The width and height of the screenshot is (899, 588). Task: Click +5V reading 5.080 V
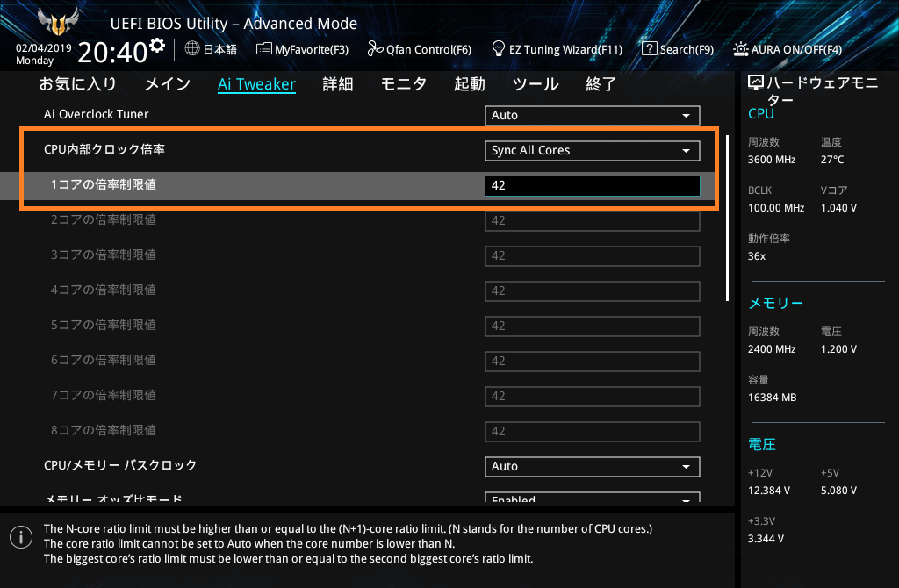(x=838, y=491)
